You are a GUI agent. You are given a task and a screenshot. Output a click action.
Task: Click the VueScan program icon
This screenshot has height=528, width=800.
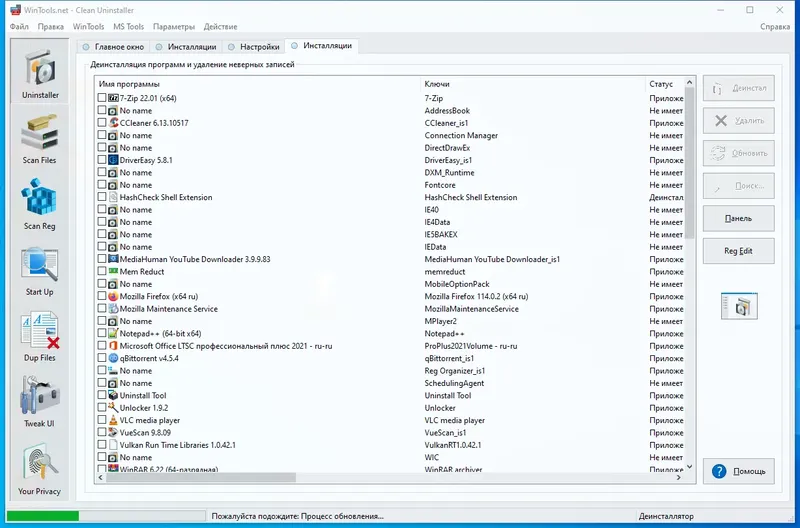pos(113,433)
